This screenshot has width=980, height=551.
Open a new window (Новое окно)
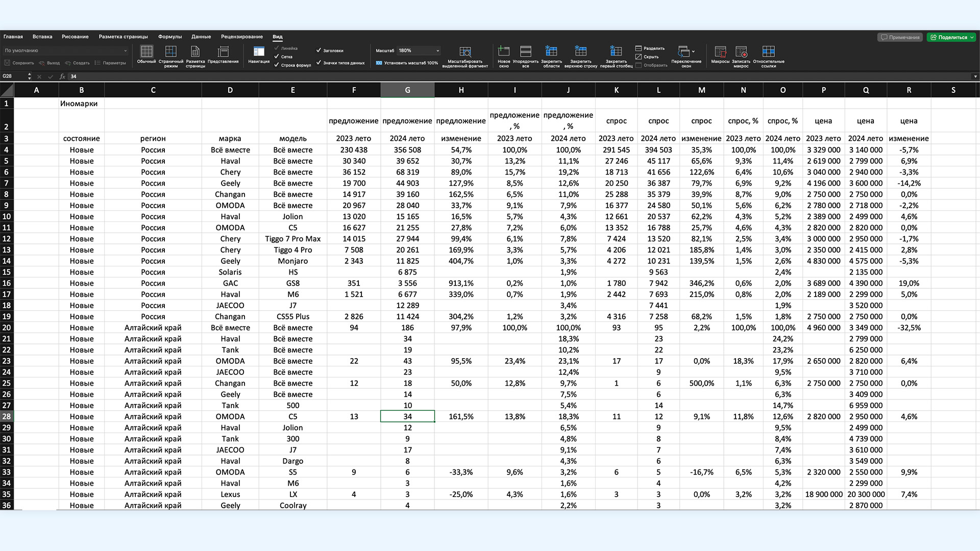(504, 56)
